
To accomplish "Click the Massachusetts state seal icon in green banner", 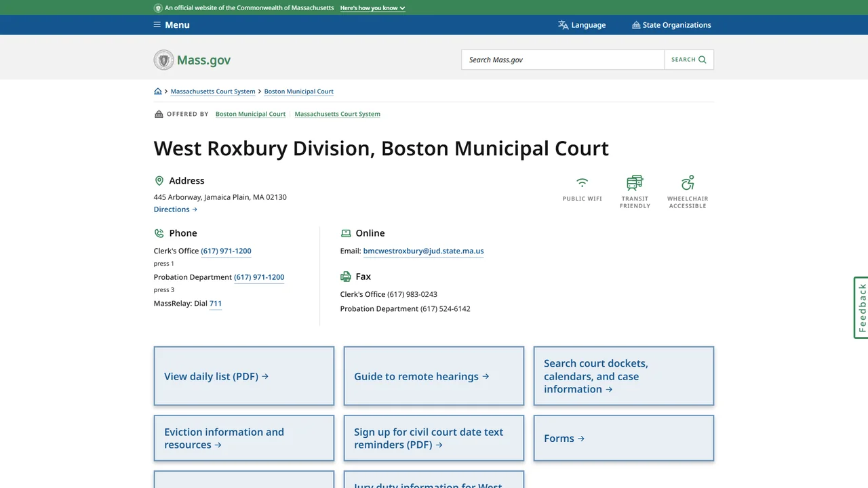I will 158,8.
